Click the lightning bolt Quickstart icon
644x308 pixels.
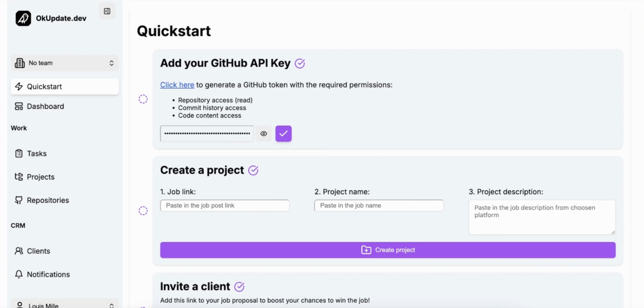19,86
